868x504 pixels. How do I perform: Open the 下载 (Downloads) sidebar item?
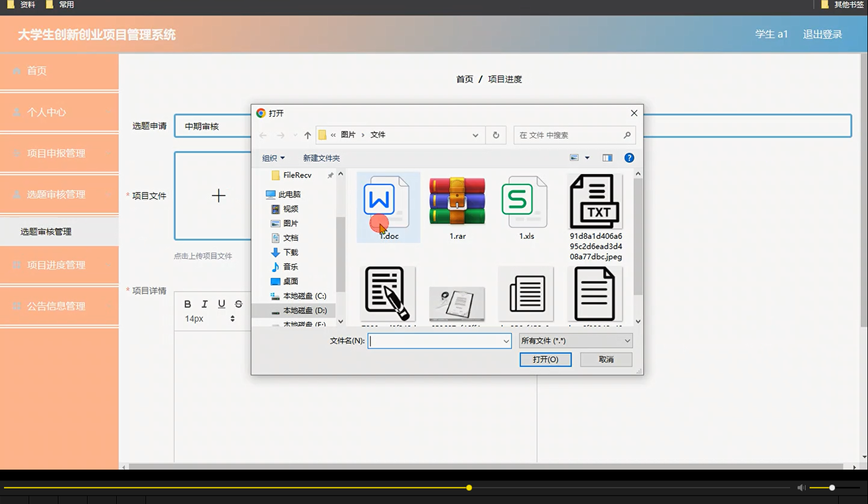tap(290, 252)
